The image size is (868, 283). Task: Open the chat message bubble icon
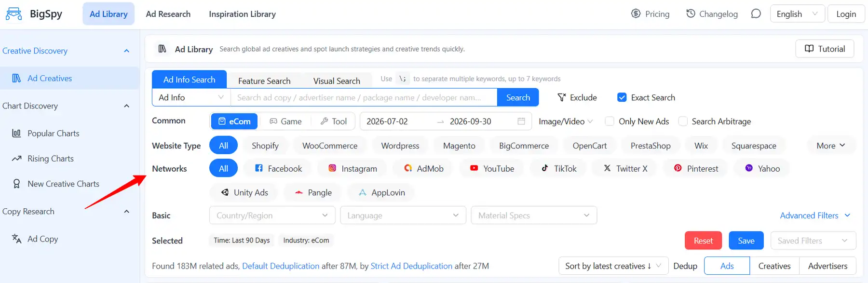pyautogui.click(x=756, y=13)
